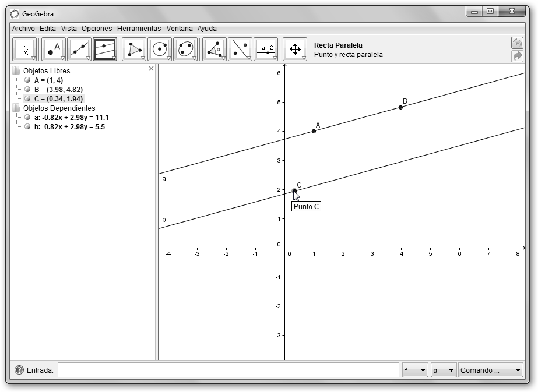Close the algebra view panel
Image resolution: width=538 pixels, height=392 pixels.
coord(152,69)
